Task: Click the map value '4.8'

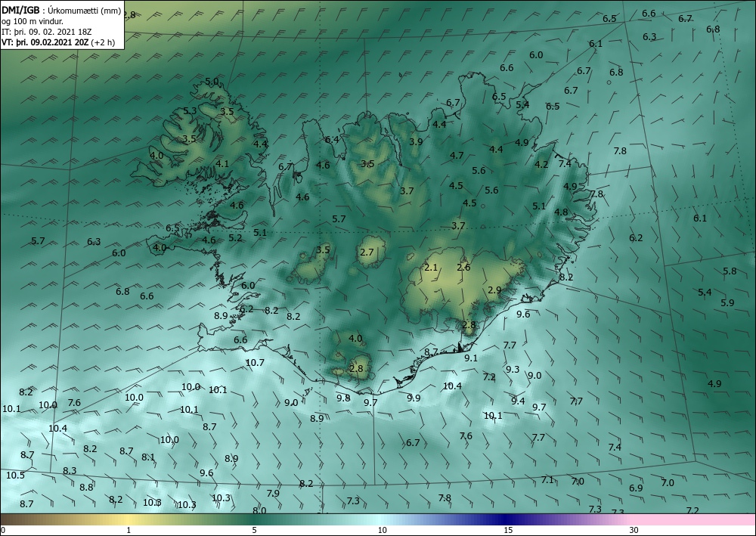Action: 561,212
